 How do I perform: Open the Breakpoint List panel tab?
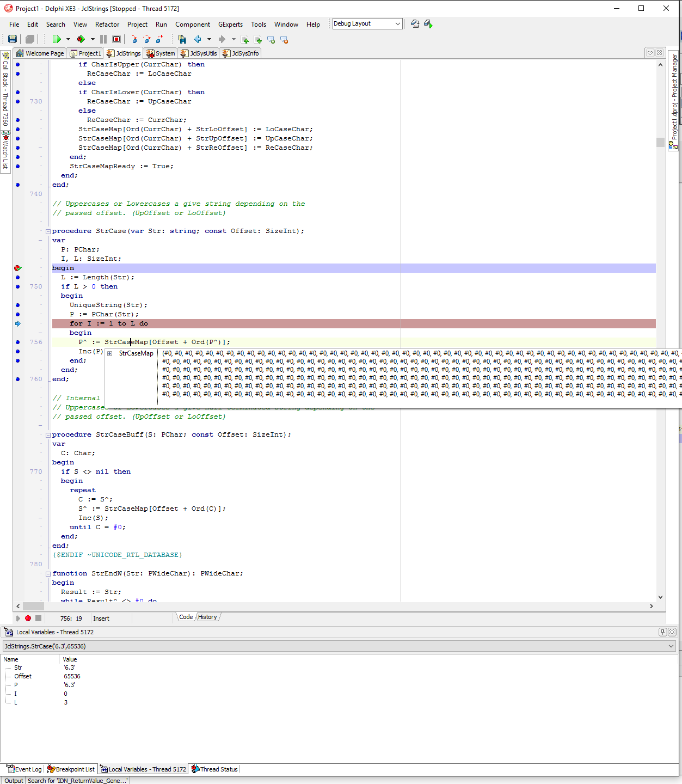click(x=71, y=769)
